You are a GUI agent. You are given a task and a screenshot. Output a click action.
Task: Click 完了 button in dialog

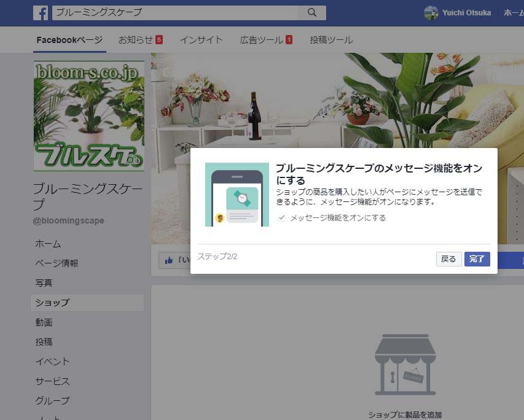tap(477, 259)
